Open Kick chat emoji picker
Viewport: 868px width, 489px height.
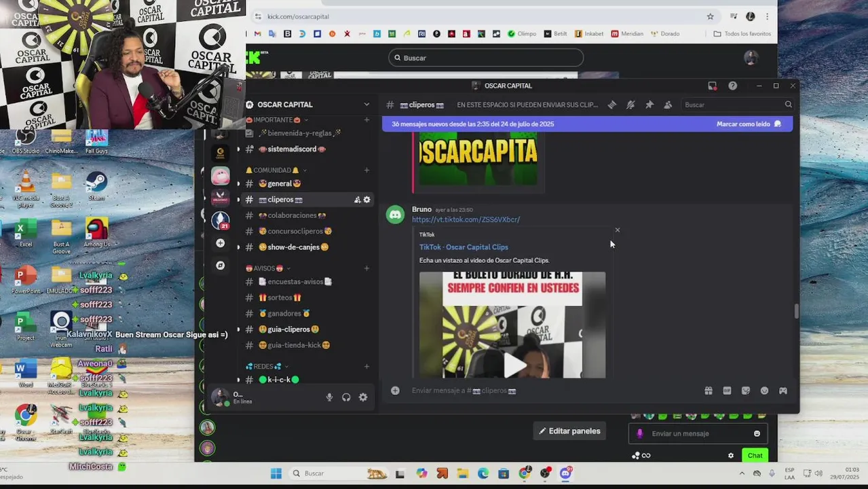pos(757,433)
